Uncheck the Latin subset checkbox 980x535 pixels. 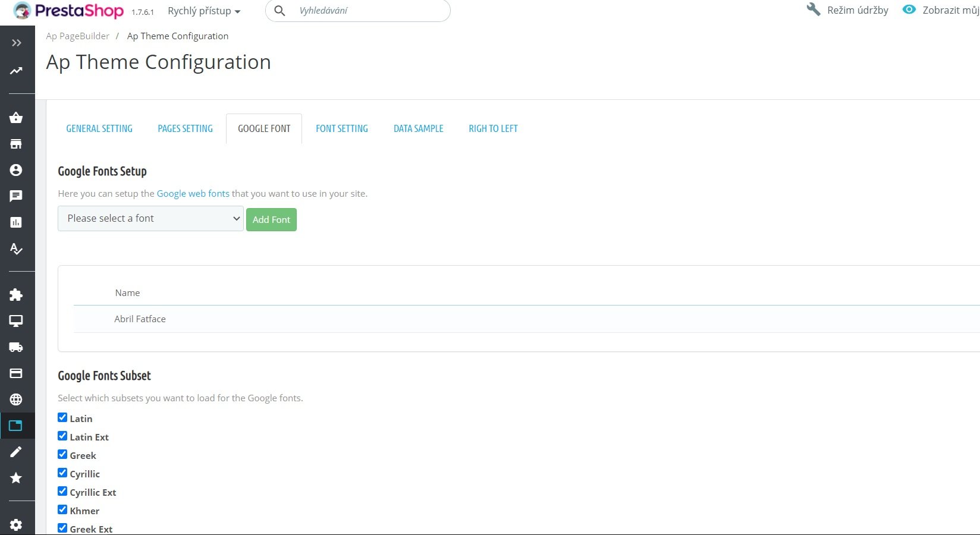click(x=62, y=417)
